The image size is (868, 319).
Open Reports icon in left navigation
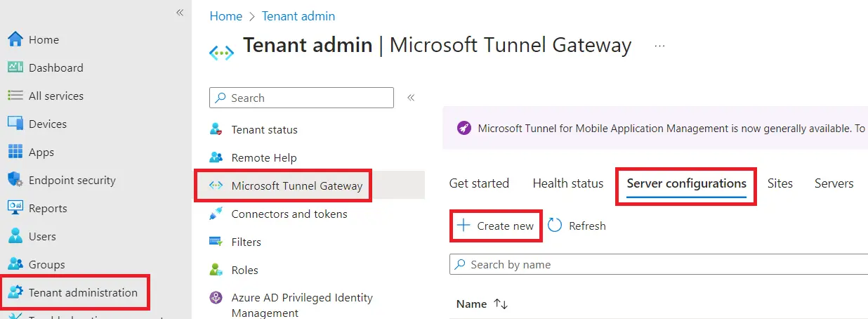(15, 208)
